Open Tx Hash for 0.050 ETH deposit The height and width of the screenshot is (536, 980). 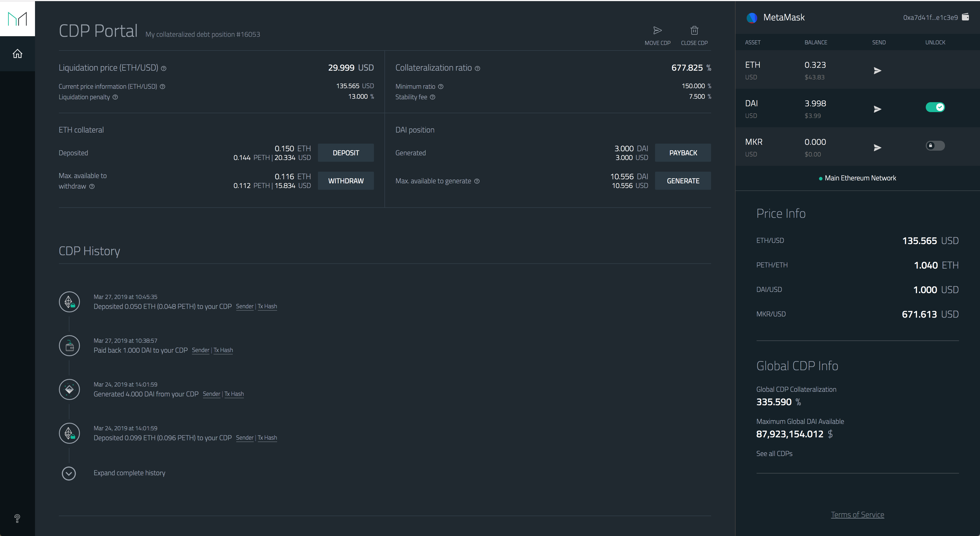tap(267, 307)
